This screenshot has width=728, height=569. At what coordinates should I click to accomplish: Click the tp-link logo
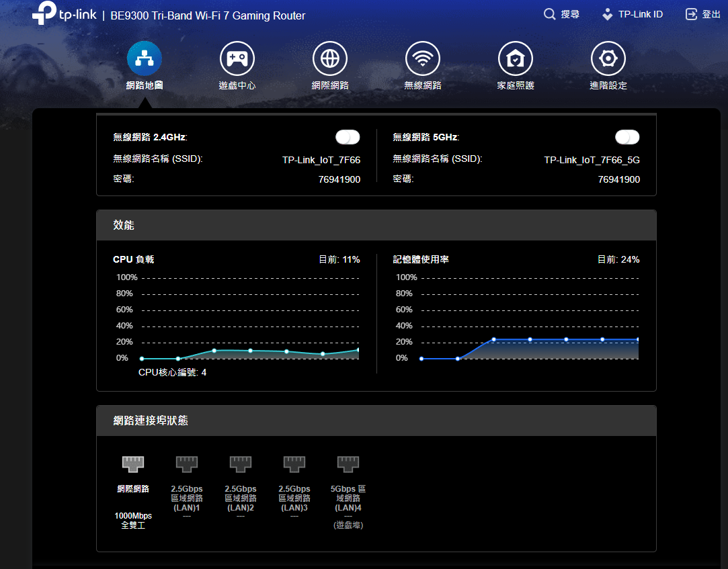[x=64, y=13]
